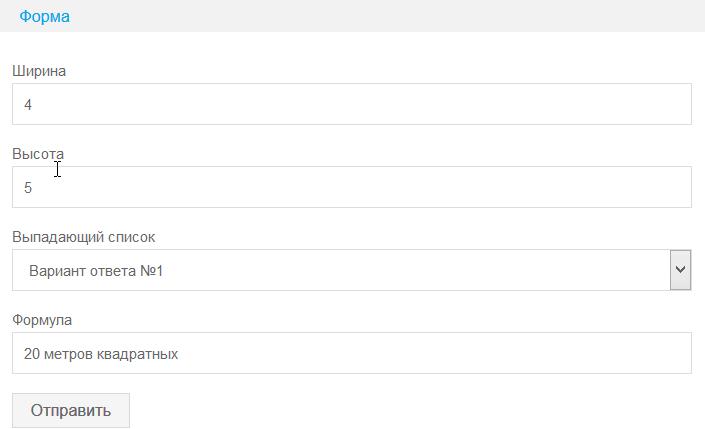The height and width of the screenshot is (429, 705).
Task: Place cursor on the width value 4
Action: tap(28, 104)
